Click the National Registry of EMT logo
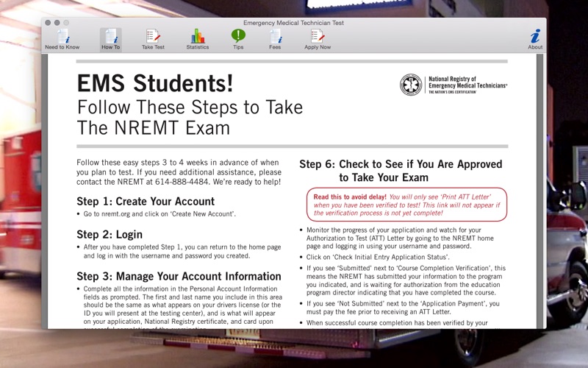 pyautogui.click(x=453, y=85)
